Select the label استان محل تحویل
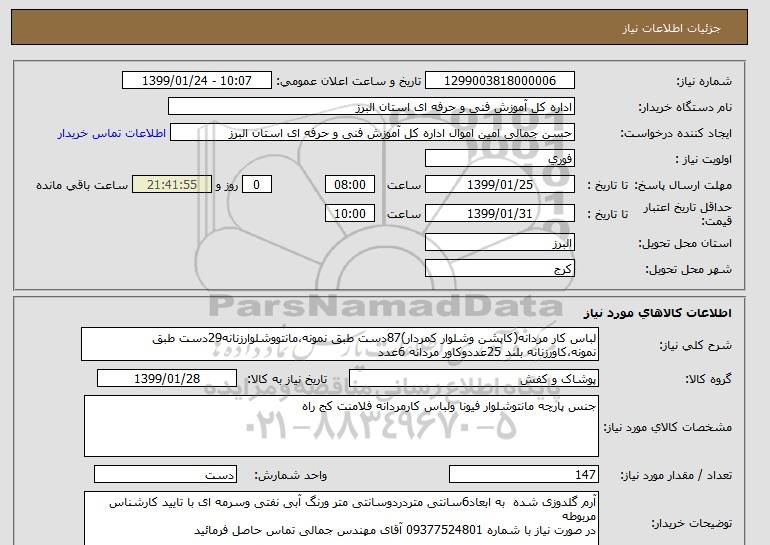The width and height of the screenshot is (770, 545). coord(685,243)
